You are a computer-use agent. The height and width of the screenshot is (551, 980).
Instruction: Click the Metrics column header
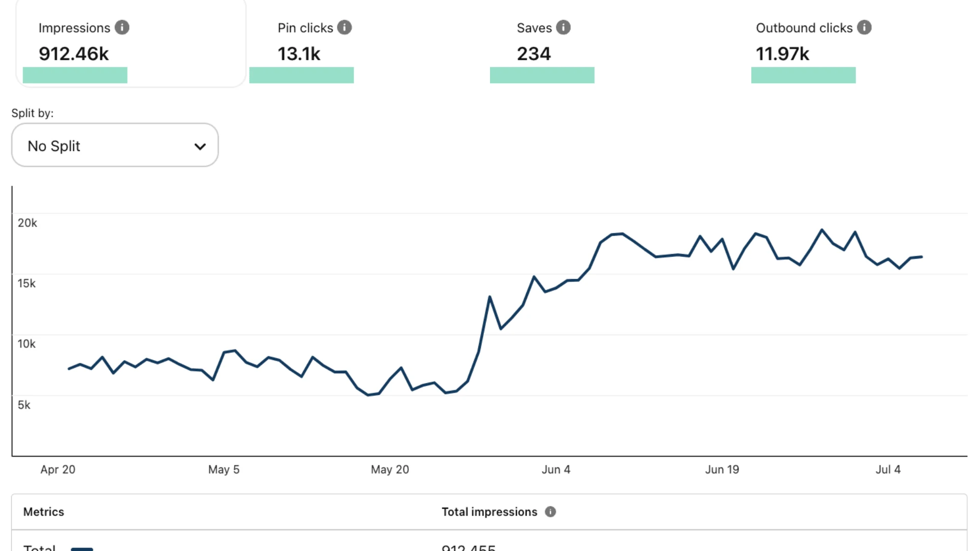click(44, 512)
